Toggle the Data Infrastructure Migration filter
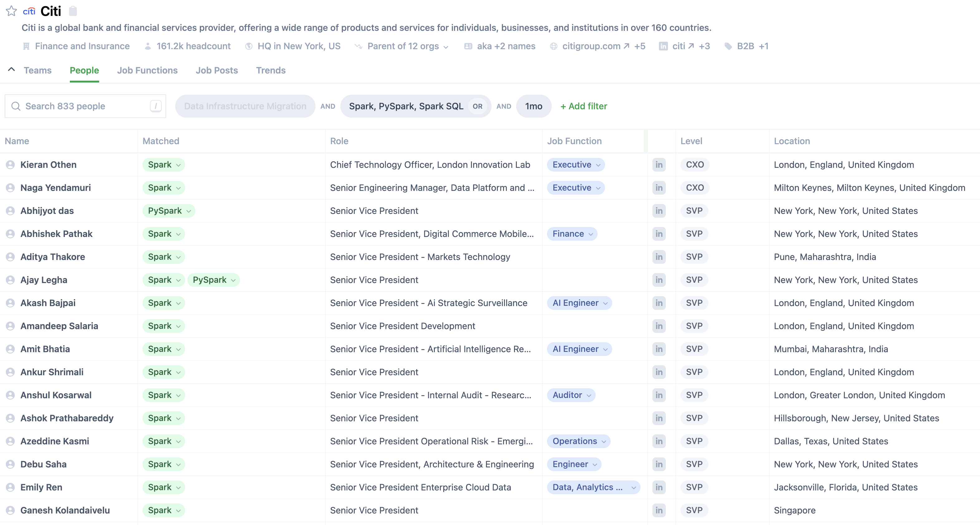This screenshot has width=980, height=525. [x=245, y=106]
